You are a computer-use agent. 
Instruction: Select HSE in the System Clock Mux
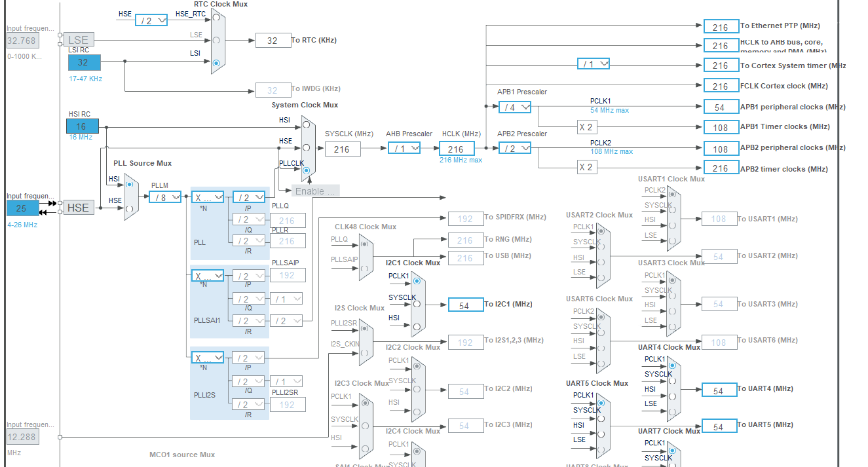pos(307,148)
